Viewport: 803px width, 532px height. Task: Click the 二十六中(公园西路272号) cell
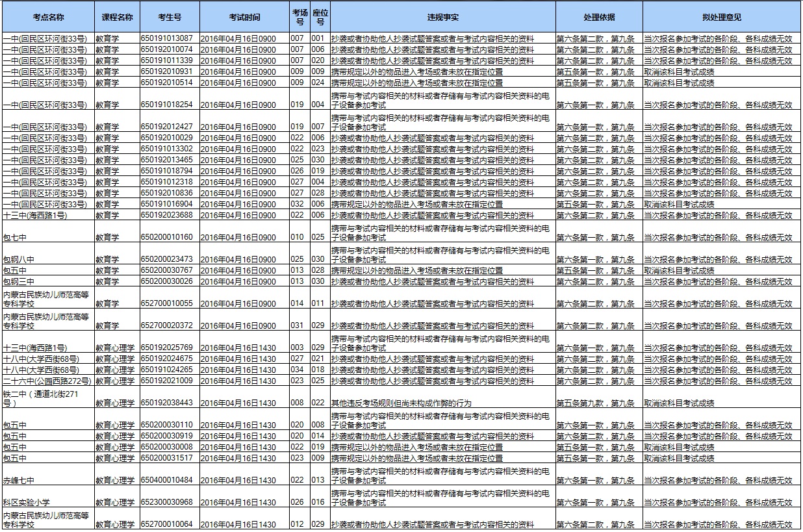tap(47, 381)
